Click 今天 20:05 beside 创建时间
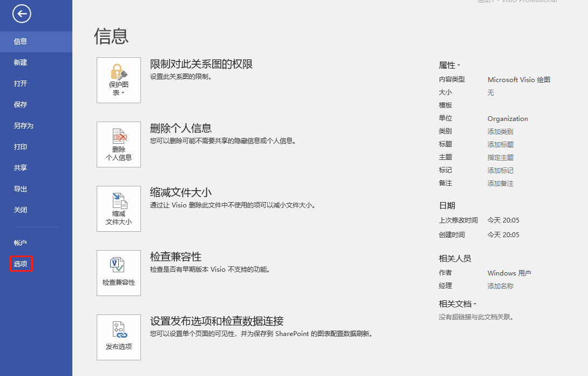The image size is (588, 376). tap(503, 235)
